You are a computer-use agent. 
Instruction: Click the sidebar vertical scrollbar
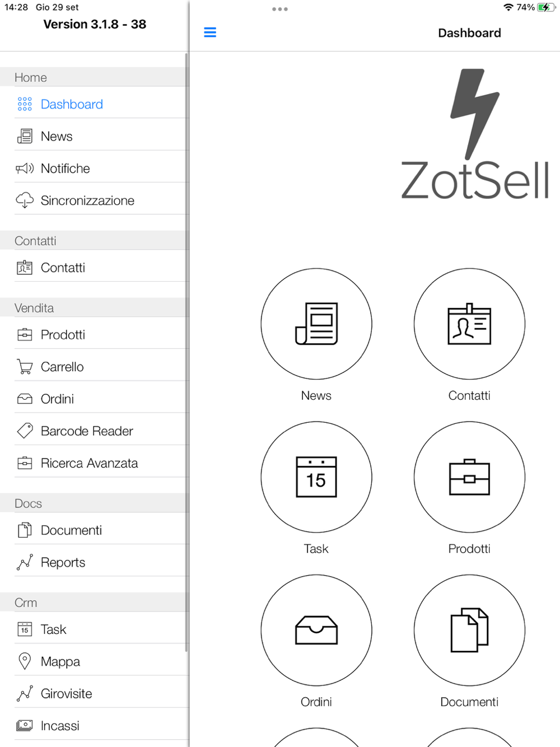coord(186,352)
